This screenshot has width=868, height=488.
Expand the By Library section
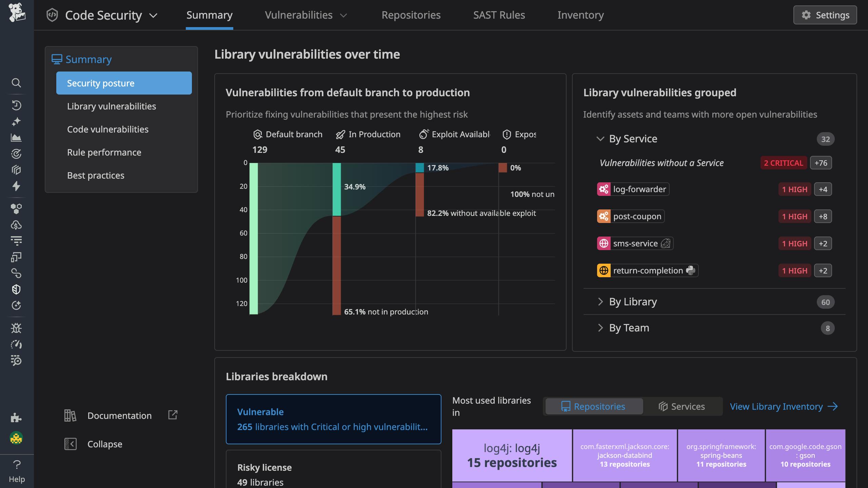[x=633, y=302]
